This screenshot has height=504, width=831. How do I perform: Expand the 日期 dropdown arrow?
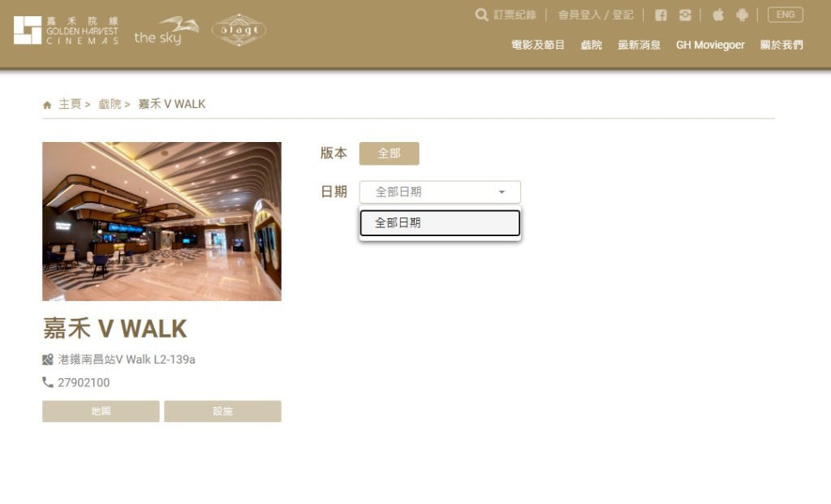pyautogui.click(x=502, y=192)
